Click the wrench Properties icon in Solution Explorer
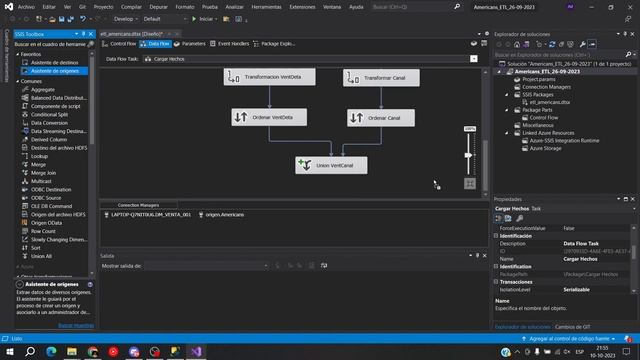The image size is (640, 360). (x=582, y=44)
